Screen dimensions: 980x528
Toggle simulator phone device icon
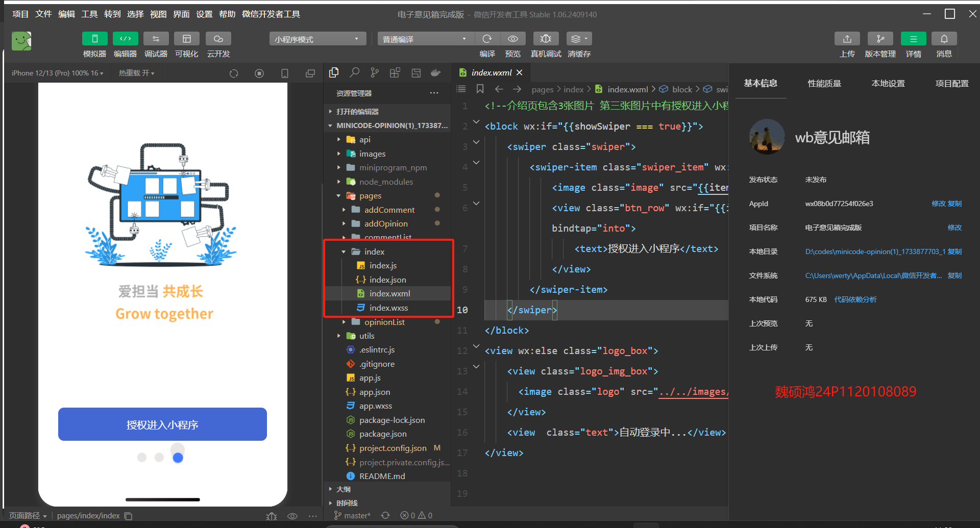(285, 73)
